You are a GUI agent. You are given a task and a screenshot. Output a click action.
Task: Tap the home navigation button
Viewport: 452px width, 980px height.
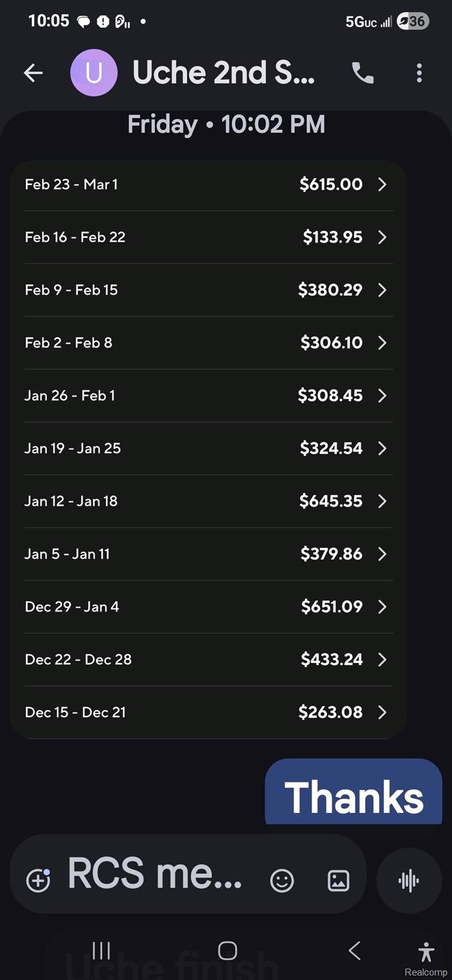(x=227, y=951)
